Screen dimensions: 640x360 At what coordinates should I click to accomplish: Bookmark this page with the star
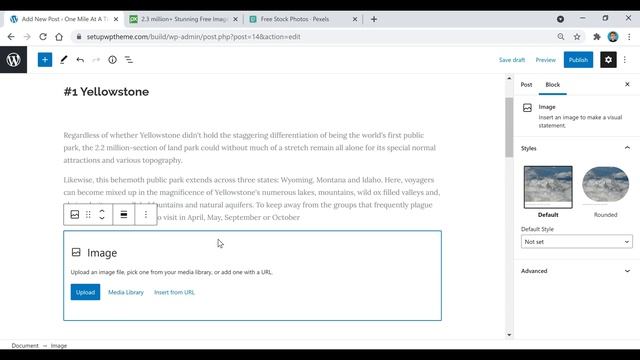point(577,37)
